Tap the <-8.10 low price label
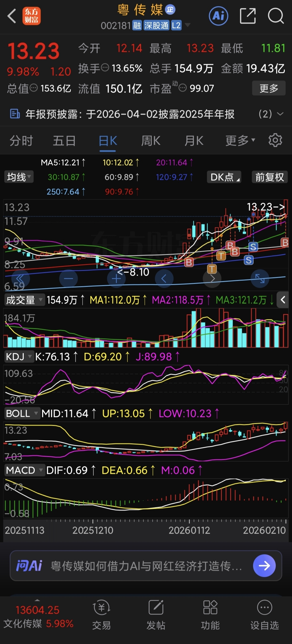The height and width of the screenshot is (644, 292). [133, 272]
